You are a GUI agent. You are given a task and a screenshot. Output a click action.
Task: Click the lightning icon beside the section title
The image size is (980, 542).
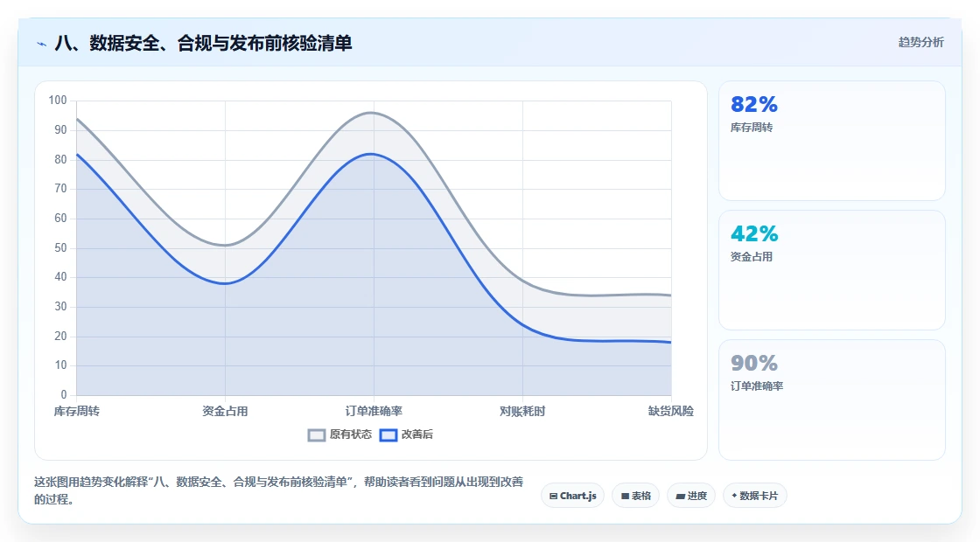[x=42, y=44]
